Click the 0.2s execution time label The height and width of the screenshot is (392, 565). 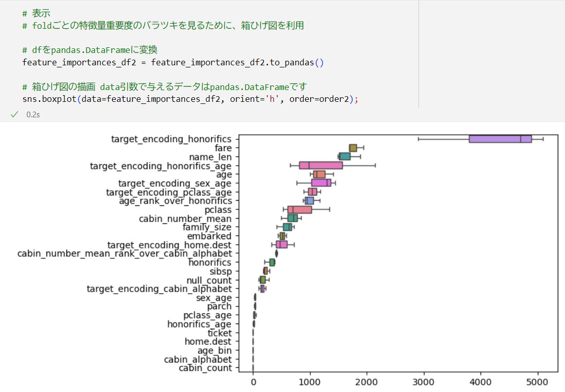(33, 115)
